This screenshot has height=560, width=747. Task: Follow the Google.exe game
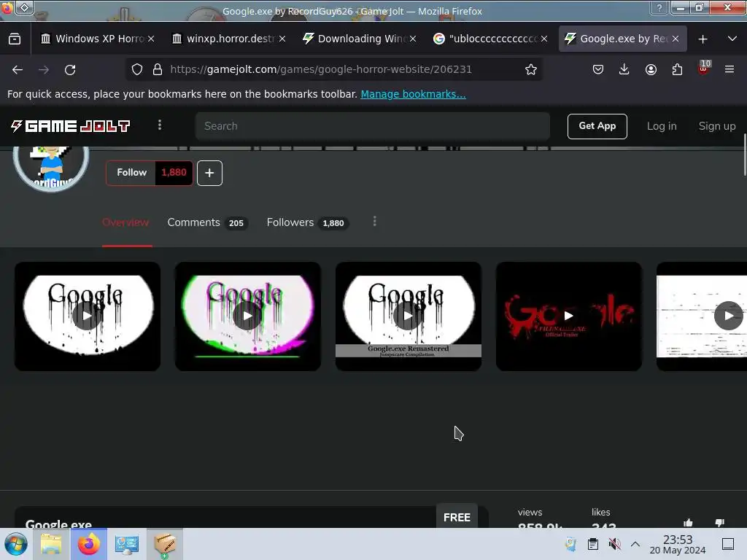coord(131,173)
